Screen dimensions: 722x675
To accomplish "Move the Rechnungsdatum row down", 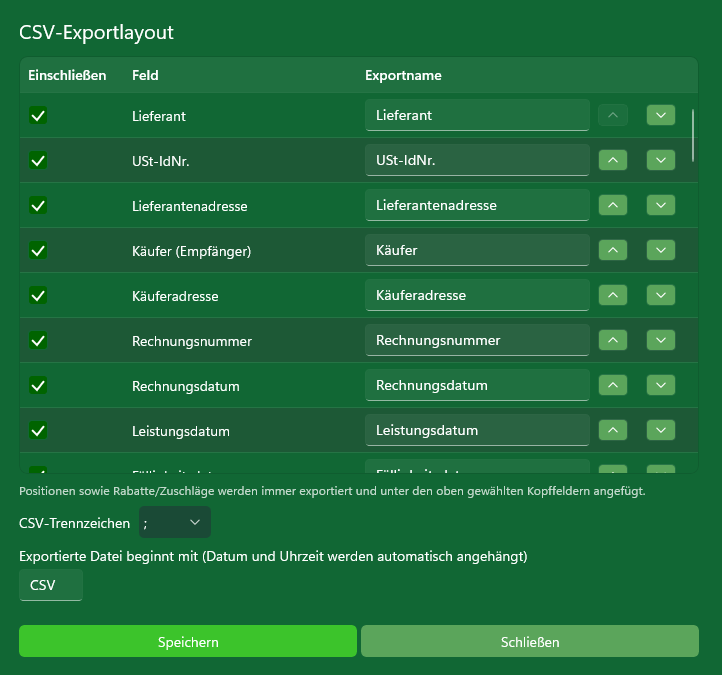I will coord(661,385).
